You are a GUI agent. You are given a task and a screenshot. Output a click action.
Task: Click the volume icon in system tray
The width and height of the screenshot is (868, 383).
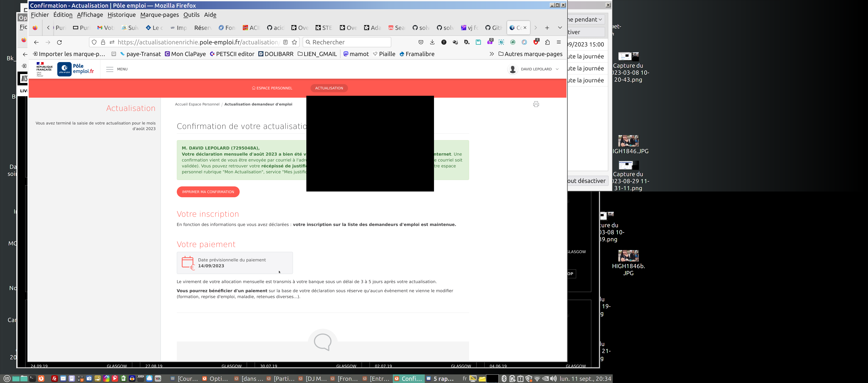point(553,379)
